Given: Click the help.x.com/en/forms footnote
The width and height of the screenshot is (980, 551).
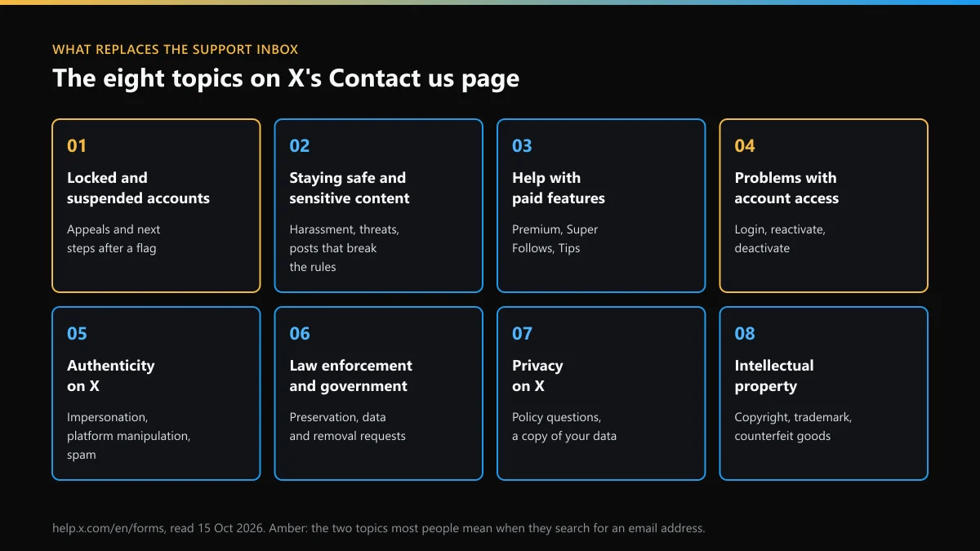Looking at the screenshot, I should click(x=378, y=528).
